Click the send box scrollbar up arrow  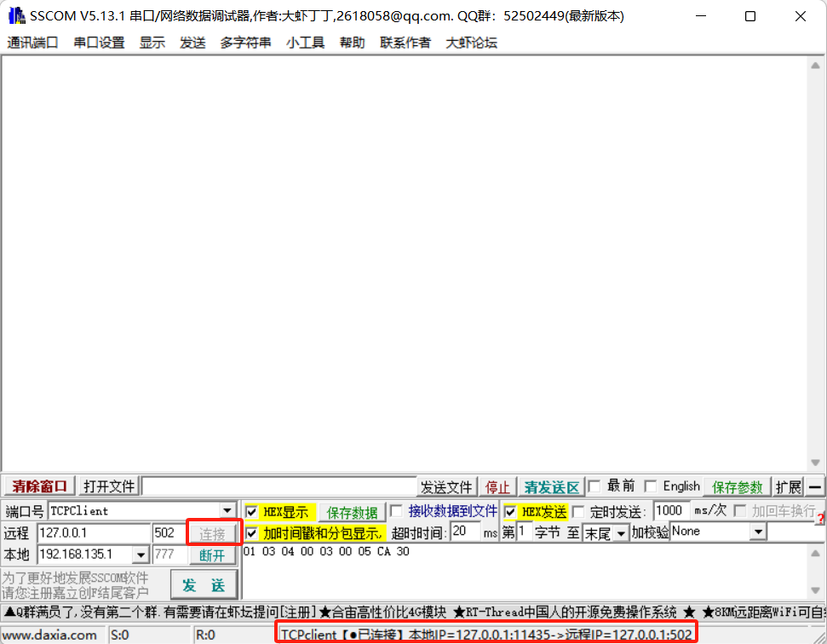[x=815, y=554]
